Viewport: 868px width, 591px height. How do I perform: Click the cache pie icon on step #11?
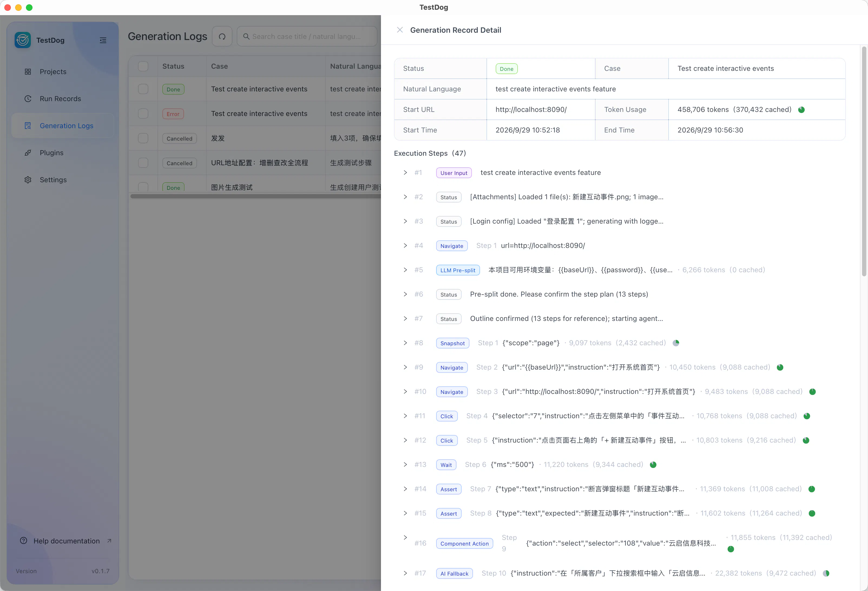coord(807,416)
